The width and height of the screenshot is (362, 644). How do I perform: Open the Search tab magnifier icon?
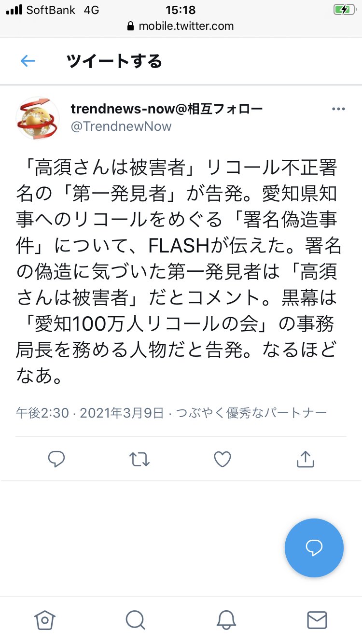click(135, 620)
